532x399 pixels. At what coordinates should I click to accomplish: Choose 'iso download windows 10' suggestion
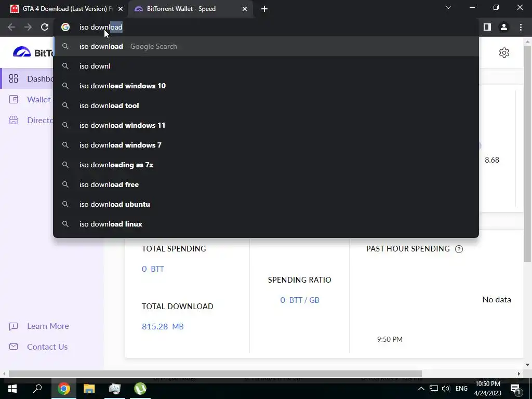tap(266, 86)
